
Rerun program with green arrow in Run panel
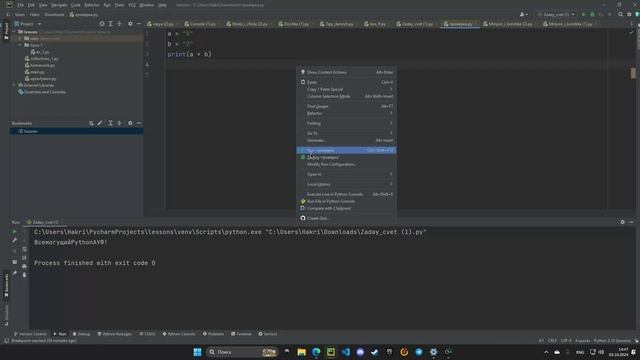coord(15,231)
